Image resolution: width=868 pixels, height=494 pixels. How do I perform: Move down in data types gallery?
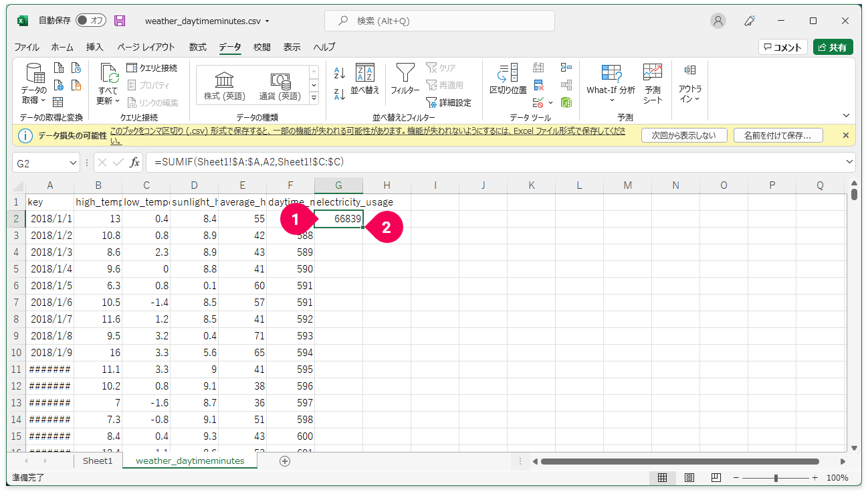click(x=314, y=85)
